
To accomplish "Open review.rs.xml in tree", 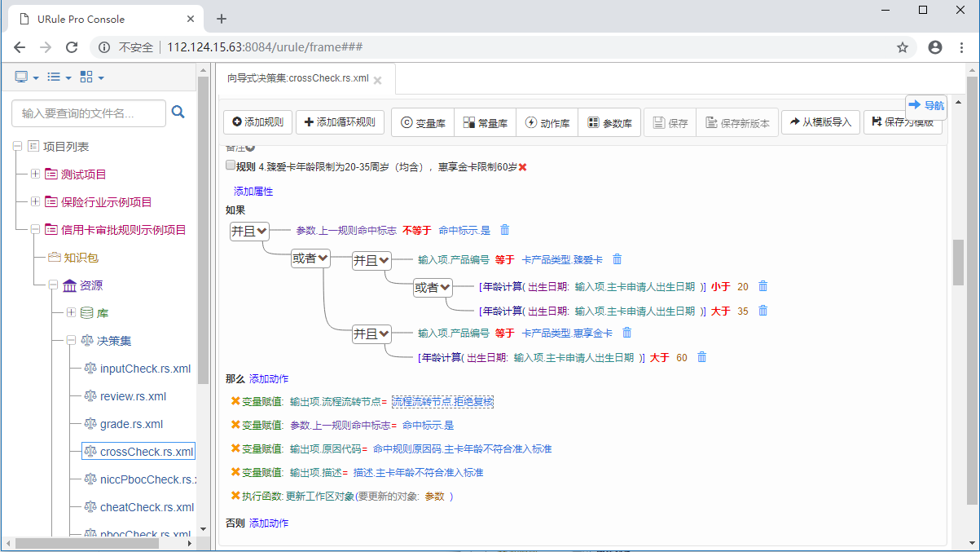I will [133, 396].
